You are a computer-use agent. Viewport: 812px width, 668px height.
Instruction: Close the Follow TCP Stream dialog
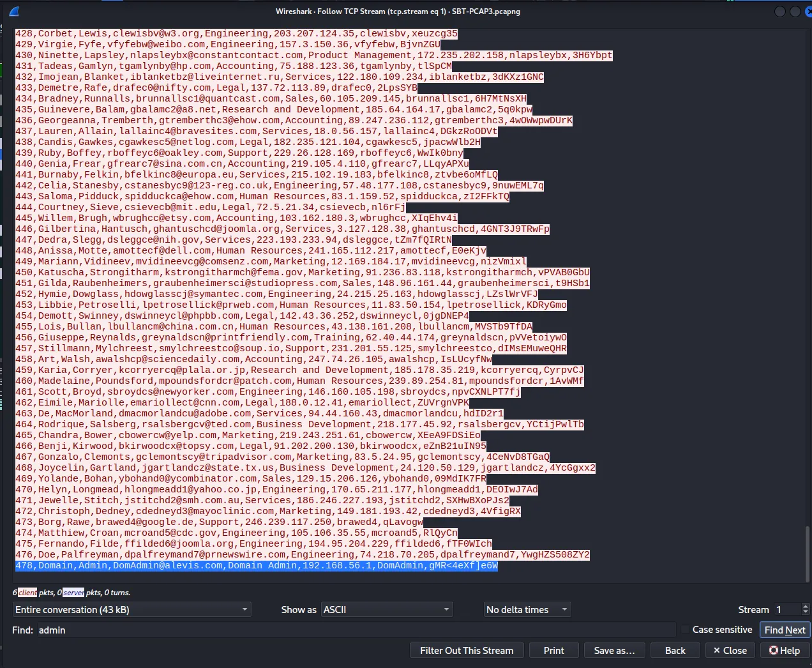tap(730, 650)
